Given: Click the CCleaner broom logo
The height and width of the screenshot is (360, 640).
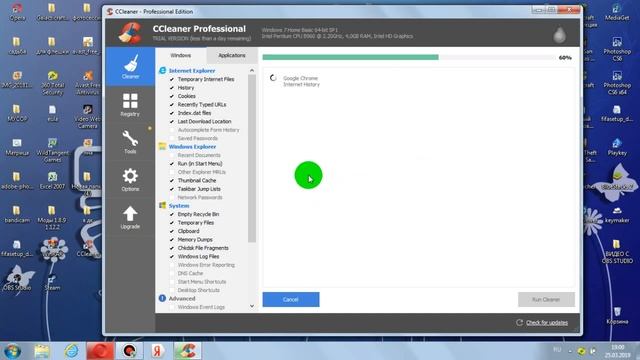Looking at the screenshot, I should click(x=130, y=33).
